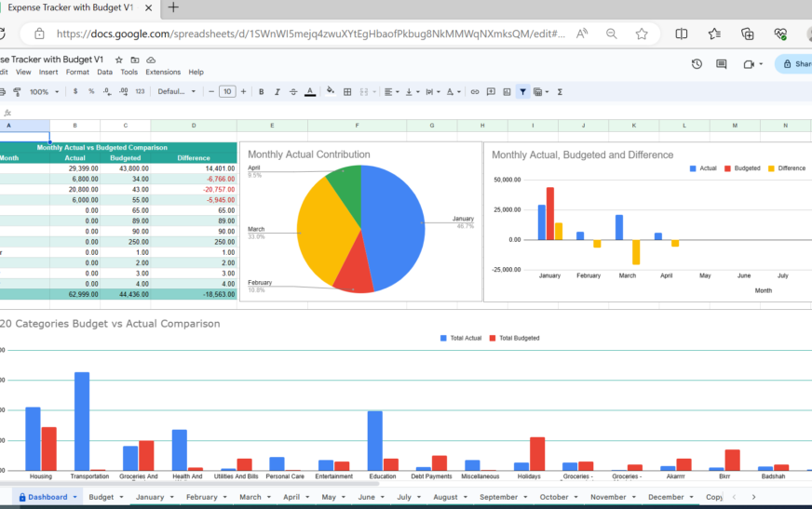This screenshot has width=812, height=509.
Task: Open version history clock icon
Action: point(697,64)
